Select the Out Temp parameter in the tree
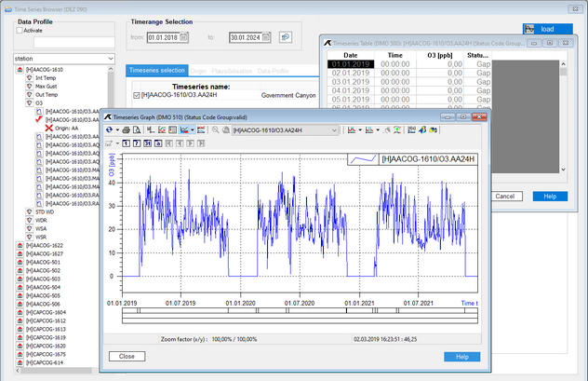588x381 pixels. (47, 95)
